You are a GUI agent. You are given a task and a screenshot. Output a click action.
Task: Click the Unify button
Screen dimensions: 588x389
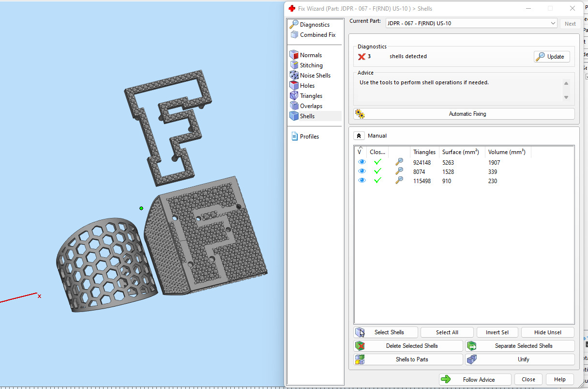(x=520, y=359)
